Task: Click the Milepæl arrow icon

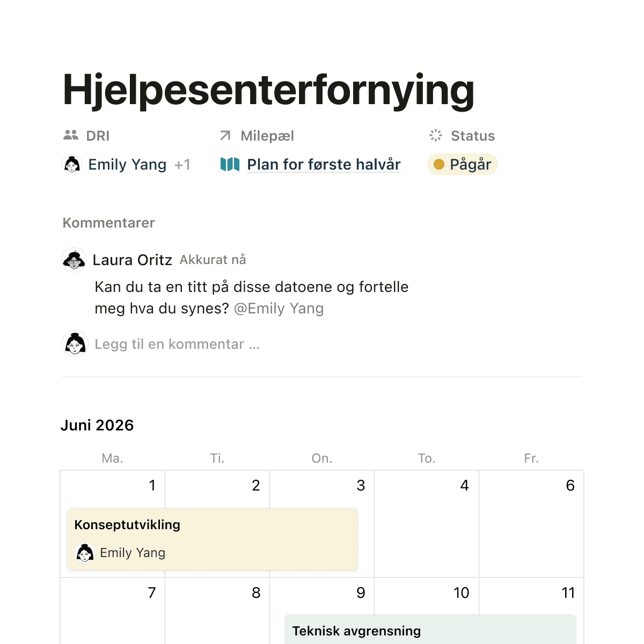Action: coord(225,136)
